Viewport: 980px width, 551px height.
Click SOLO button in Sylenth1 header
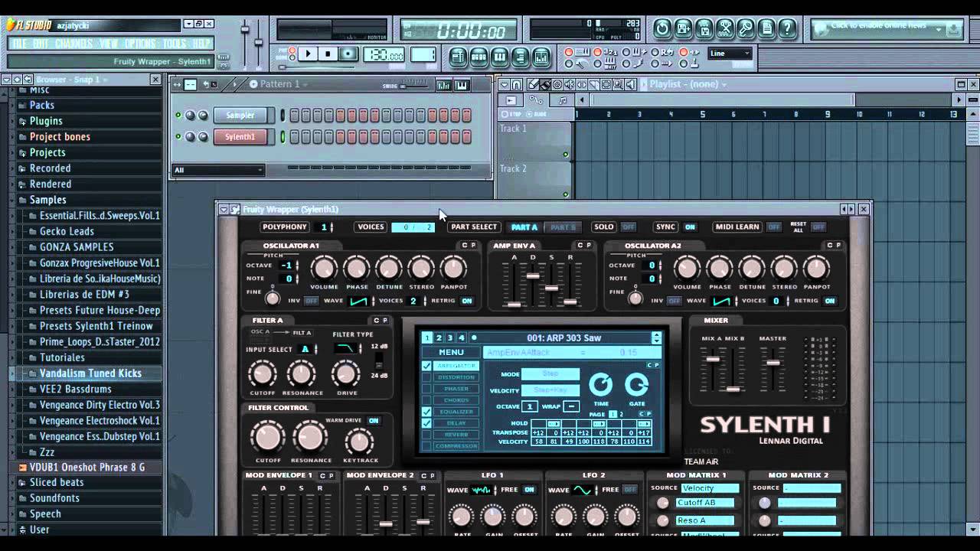click(x=604, y=227)
